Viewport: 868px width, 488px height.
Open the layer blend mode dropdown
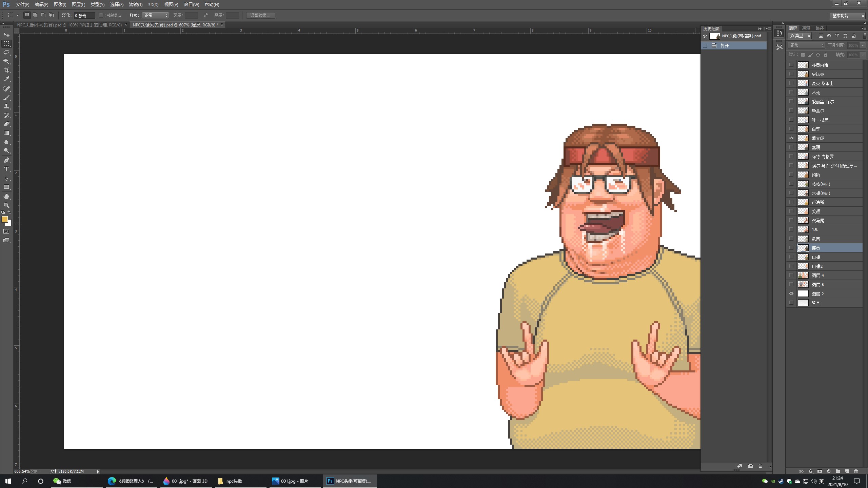[x=806, y=45]
